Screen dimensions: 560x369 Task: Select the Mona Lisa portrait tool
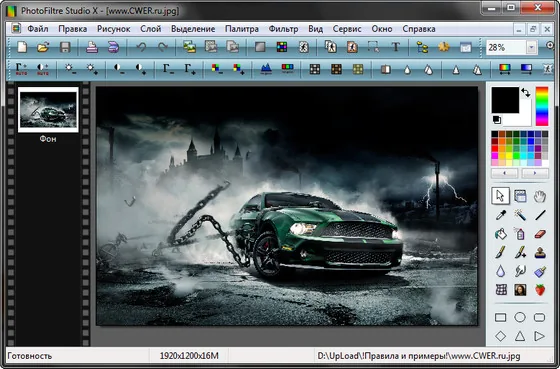point(520,290)
